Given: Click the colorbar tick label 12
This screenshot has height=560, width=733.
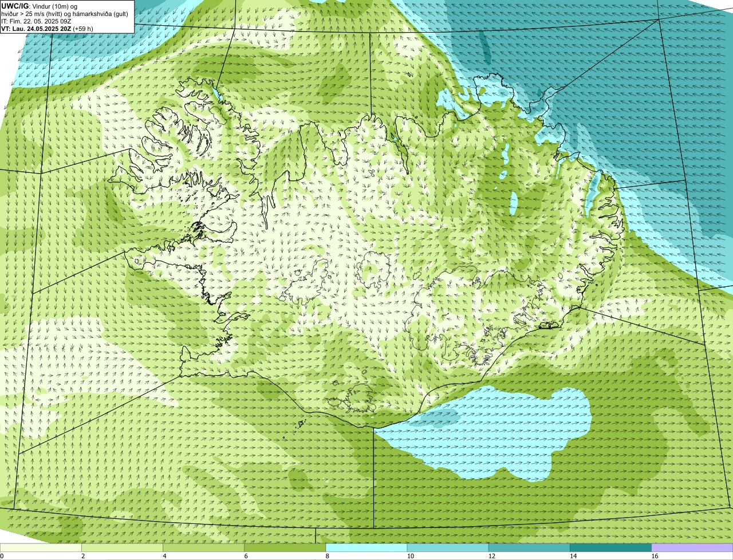Looking at the screenshot, I should click(x=492, y=556).
